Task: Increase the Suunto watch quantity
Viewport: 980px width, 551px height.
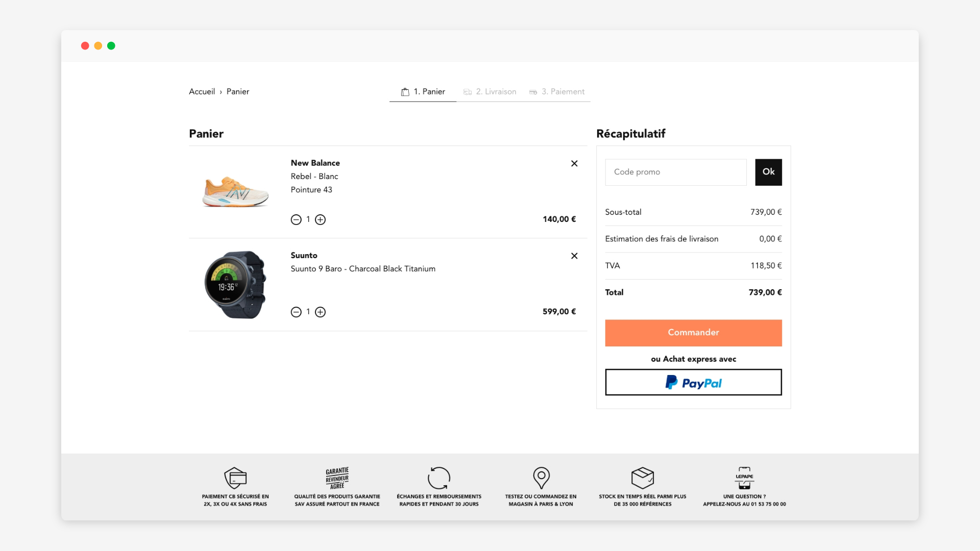Action: pyautogui.click(x=321, y=312)
